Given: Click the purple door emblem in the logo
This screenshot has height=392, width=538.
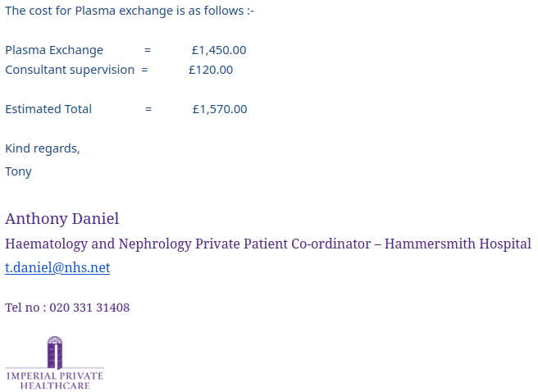Looking at the screenshot, I should tap(55, 352).
